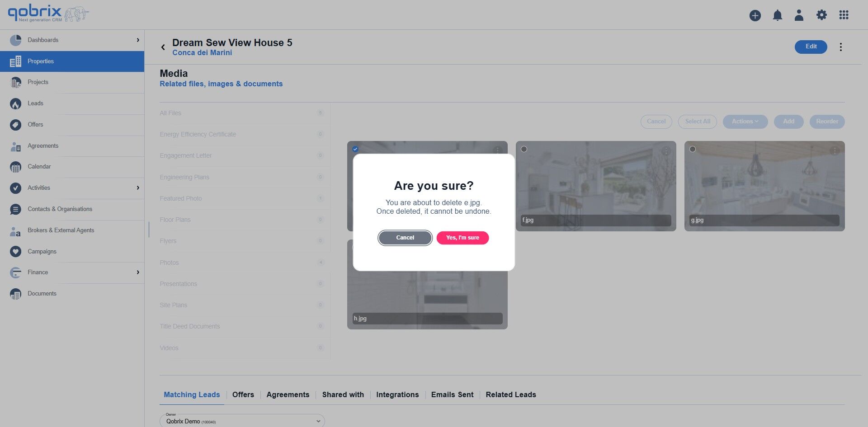Select the Videos category
868x427 pixels.
click(245, 348)
